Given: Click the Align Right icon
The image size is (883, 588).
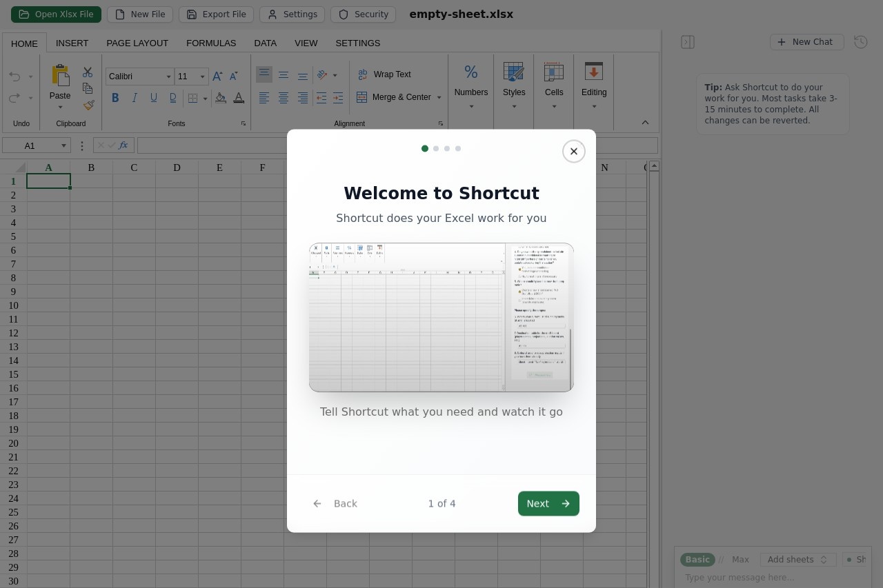Looking at the screenshot, I should (303, 98).
